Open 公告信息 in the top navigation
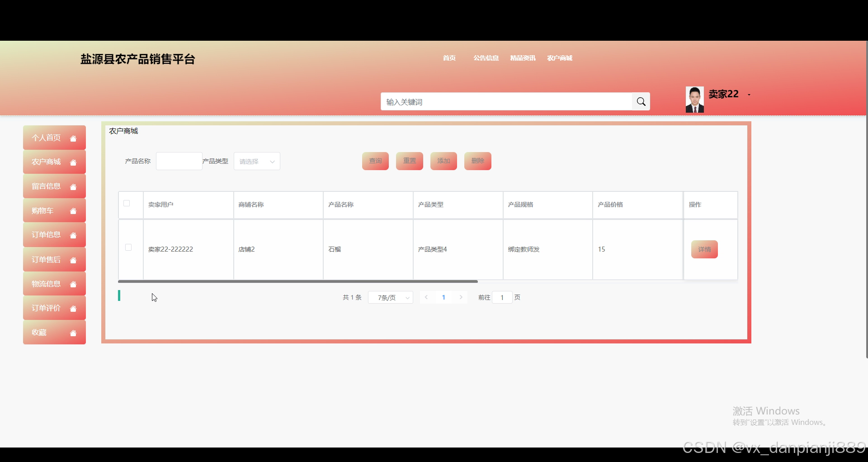868x462 pixels. [486, 58]
